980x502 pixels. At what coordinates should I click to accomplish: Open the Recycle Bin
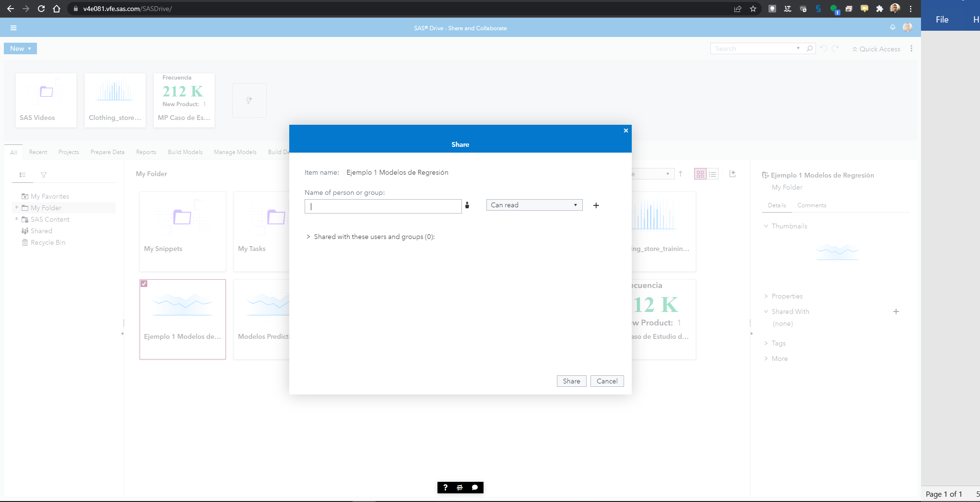pos(47,242)
